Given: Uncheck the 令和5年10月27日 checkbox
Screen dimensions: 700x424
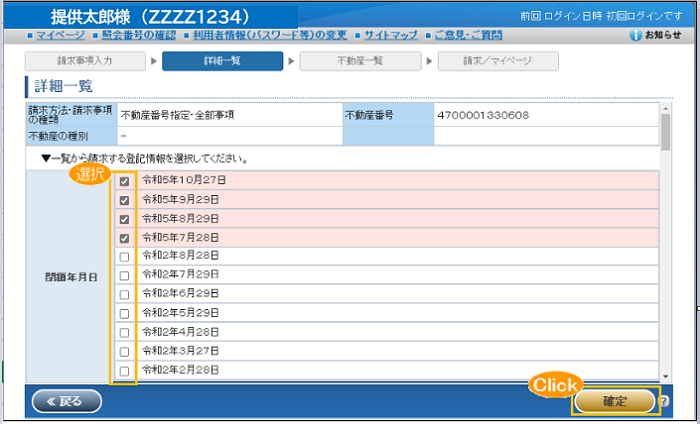Looking at the screenshot, I should click(x=124, y=182).
